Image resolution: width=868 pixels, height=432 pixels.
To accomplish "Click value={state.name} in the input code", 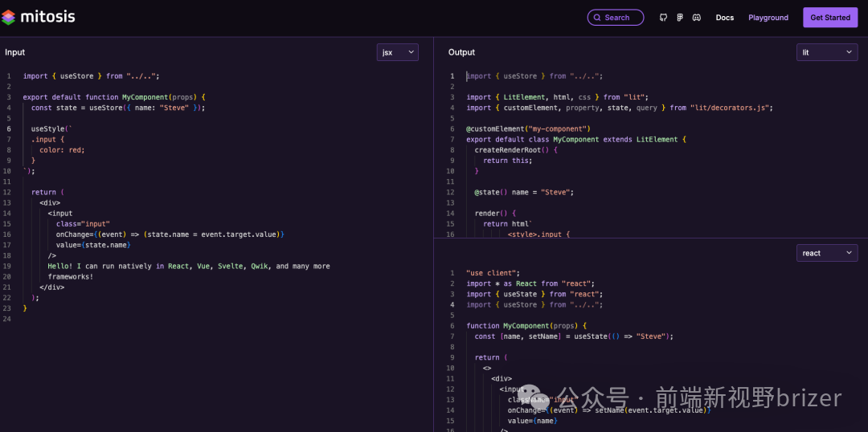I will click(93, 245).
